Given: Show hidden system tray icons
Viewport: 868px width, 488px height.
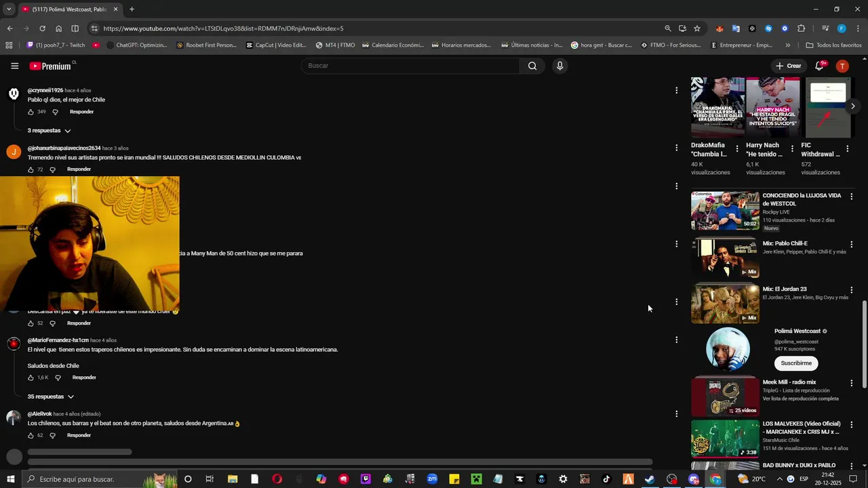Looking at the screenshot, I should tap(779, 479).
